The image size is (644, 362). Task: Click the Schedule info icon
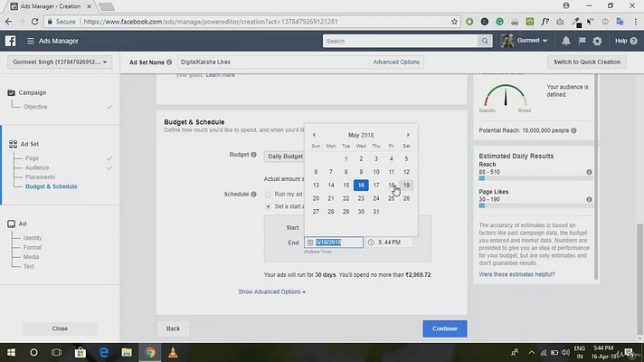(x=253, y=194)
